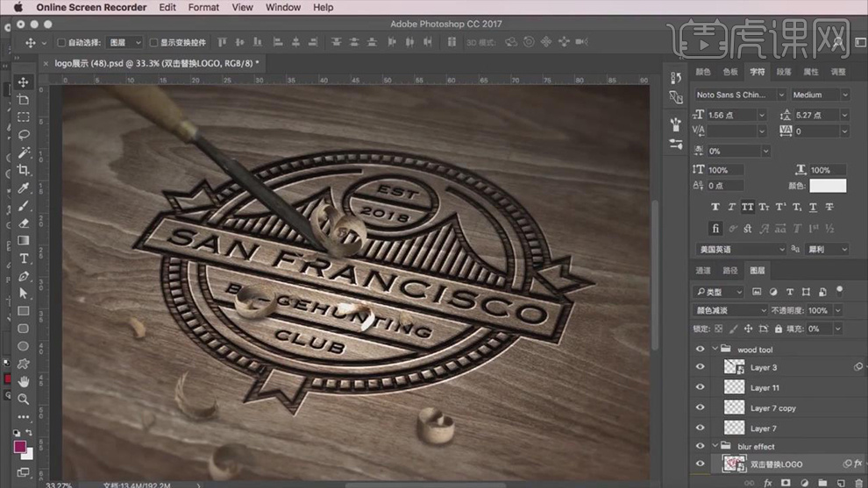Select the Crop tool

click(x=24, y=170)
